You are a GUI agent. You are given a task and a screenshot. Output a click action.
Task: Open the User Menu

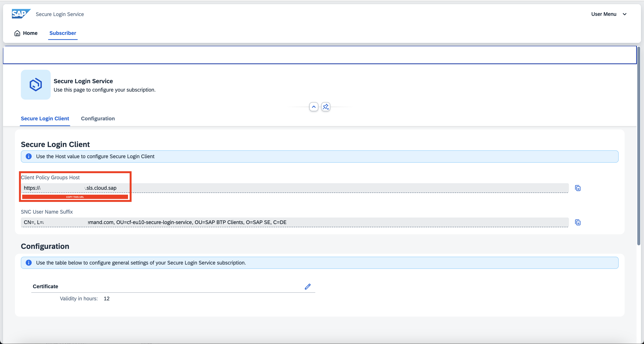tap(609, 14)
